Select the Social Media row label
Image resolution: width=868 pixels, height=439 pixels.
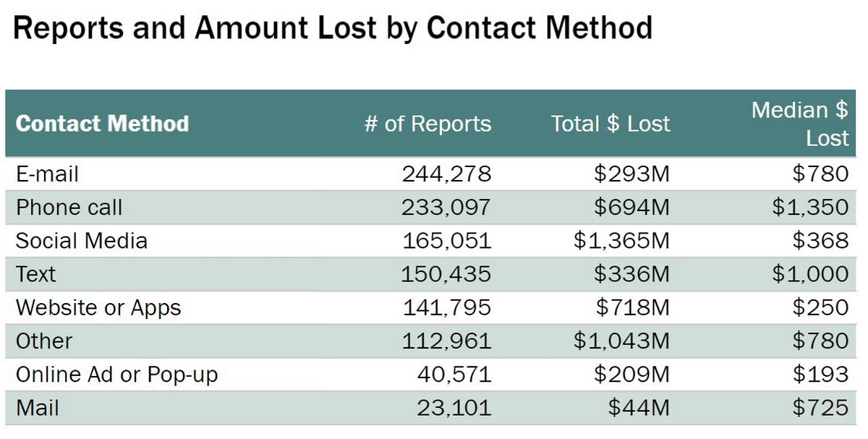pos(81,241)
